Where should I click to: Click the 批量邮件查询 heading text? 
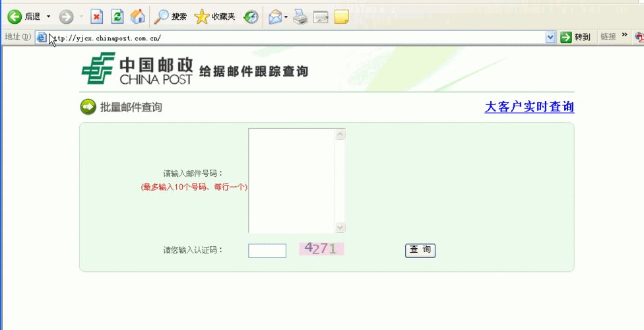pyautogui.click(x=131, y=108)
